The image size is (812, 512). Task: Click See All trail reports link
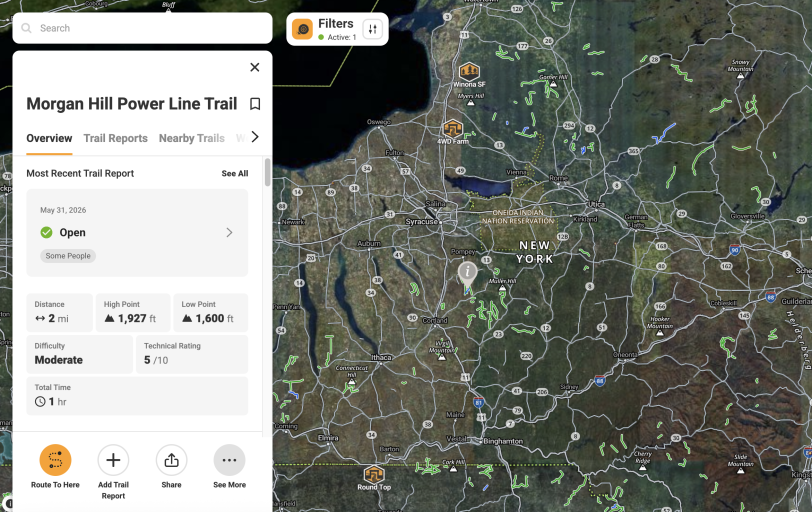235,173
